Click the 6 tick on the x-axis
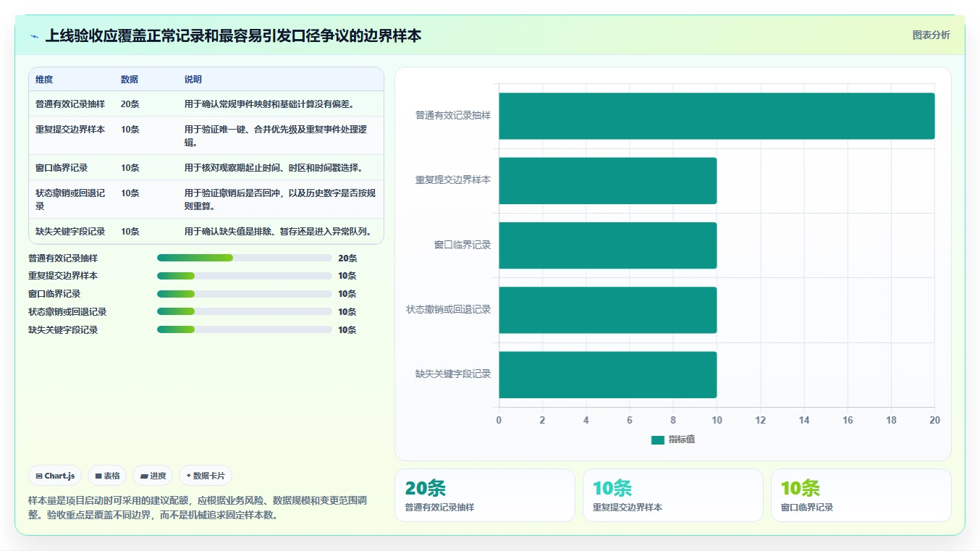 (630, 420)
